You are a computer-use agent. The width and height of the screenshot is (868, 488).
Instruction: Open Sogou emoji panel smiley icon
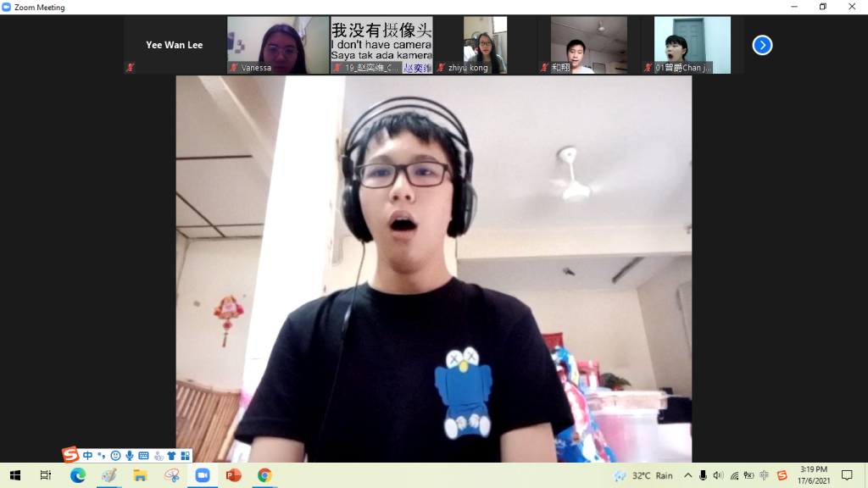pos(115,456)
